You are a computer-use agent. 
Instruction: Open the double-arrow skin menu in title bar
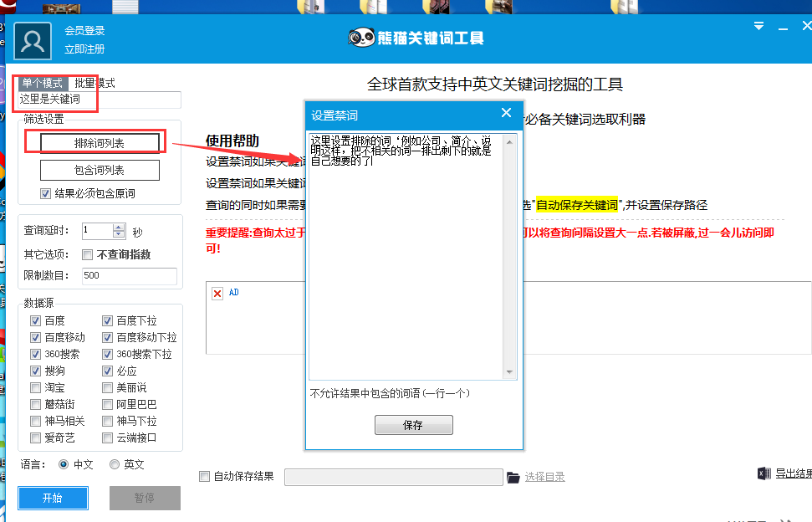tap(758, 26)
